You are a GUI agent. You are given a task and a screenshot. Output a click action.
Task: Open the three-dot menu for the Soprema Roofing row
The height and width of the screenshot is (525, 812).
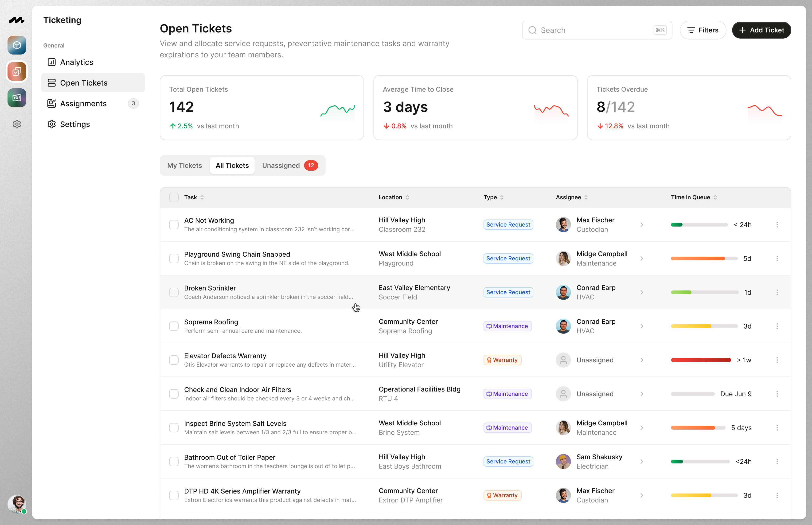point(777,326)
